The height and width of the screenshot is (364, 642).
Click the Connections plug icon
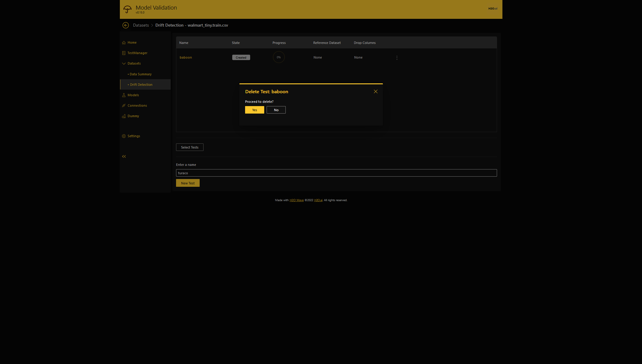point(124,106)
